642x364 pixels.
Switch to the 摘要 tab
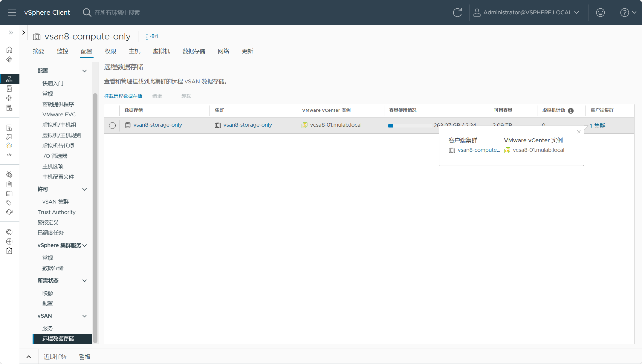click(x=39, y=51)
